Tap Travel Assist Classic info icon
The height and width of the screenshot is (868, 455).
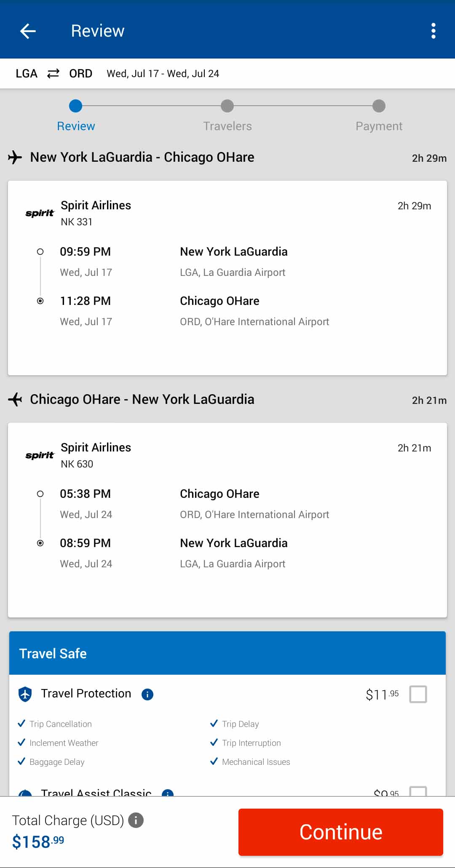click(x=168, y=793)
